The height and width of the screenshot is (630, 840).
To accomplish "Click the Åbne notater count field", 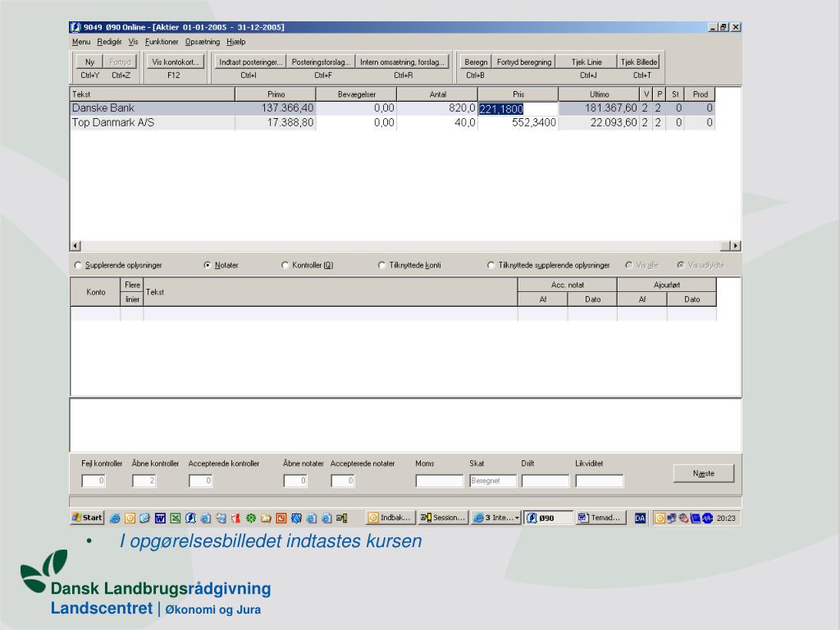I will coord(295,481).
